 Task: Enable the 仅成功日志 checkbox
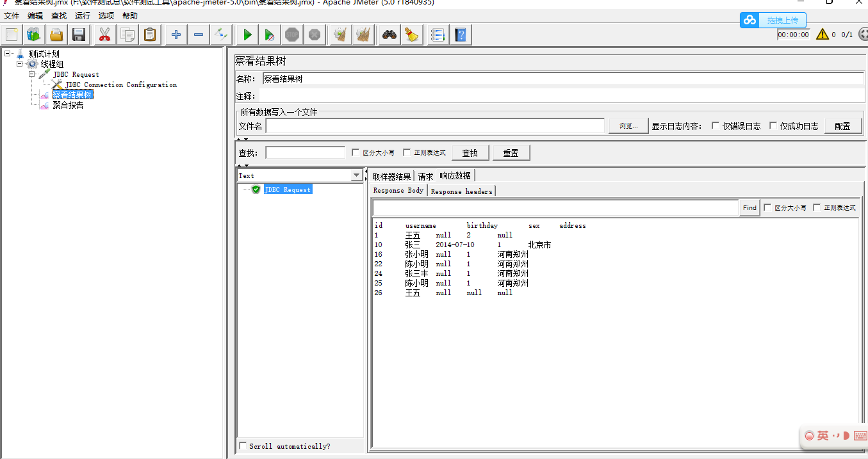[x=773, y=125]
